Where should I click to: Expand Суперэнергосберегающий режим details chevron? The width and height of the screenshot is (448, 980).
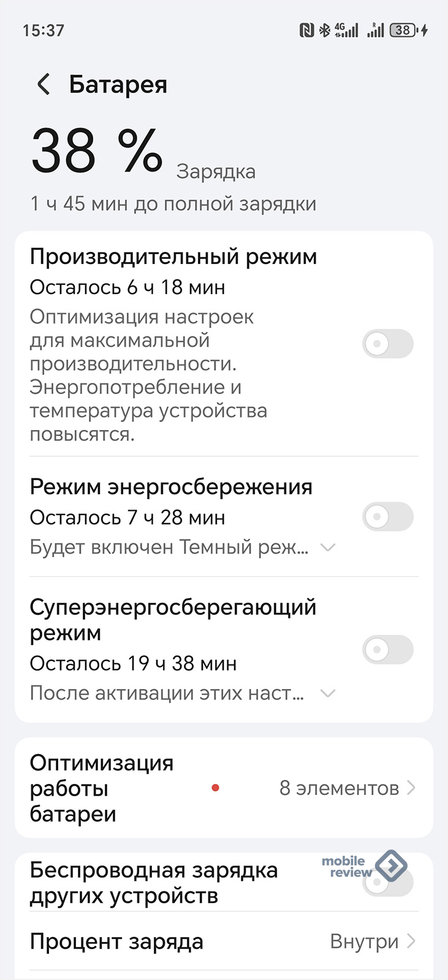(x=328, y=693)
